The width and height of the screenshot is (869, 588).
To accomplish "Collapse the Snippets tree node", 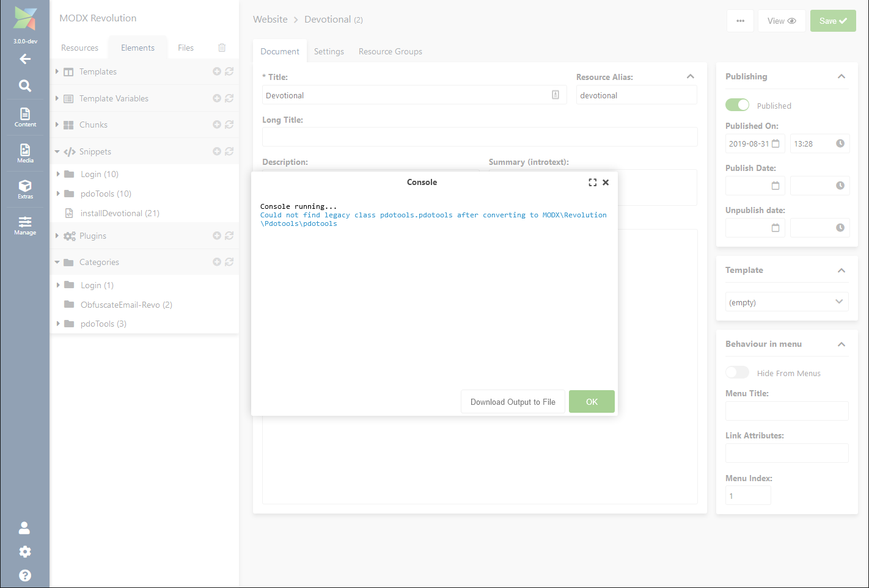I will coord(57,151).
